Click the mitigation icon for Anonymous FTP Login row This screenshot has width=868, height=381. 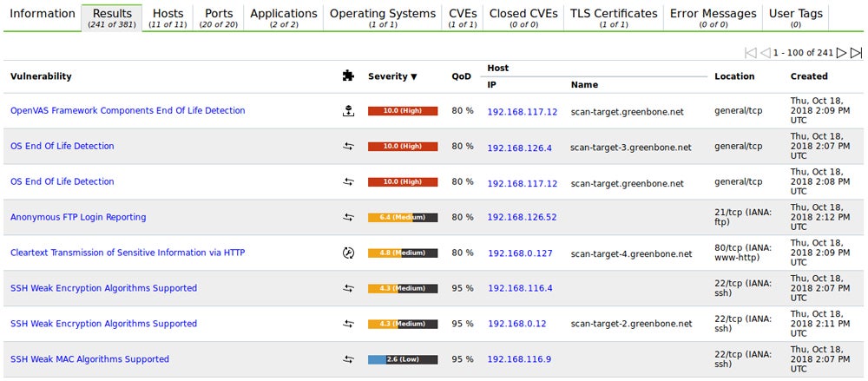coord(348,218)
